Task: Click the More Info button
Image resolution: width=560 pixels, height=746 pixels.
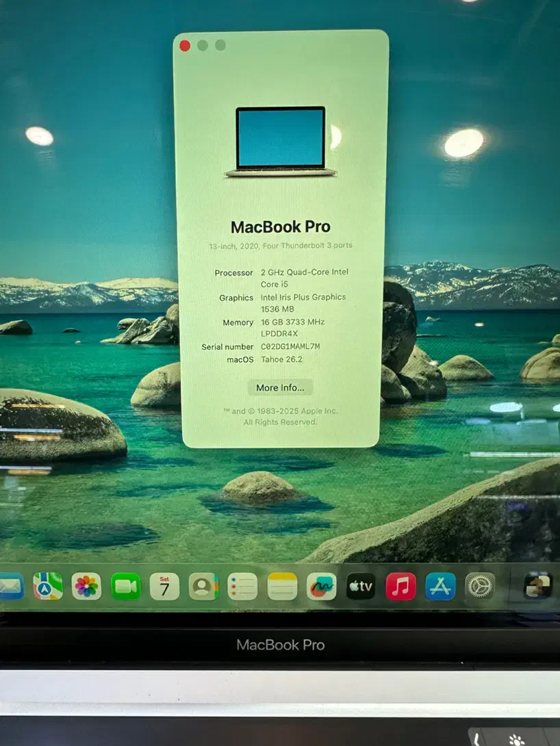Action: [x=279, y=387]
